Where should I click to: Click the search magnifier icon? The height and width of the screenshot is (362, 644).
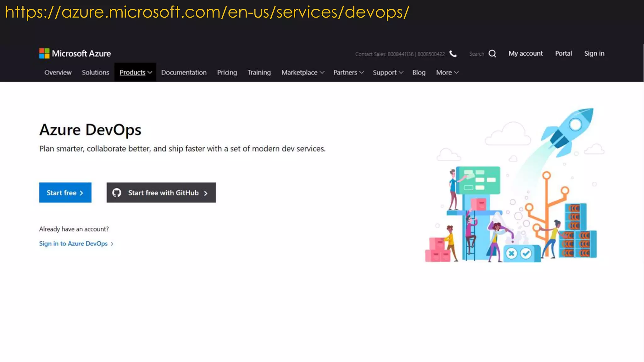click(492, 54)
